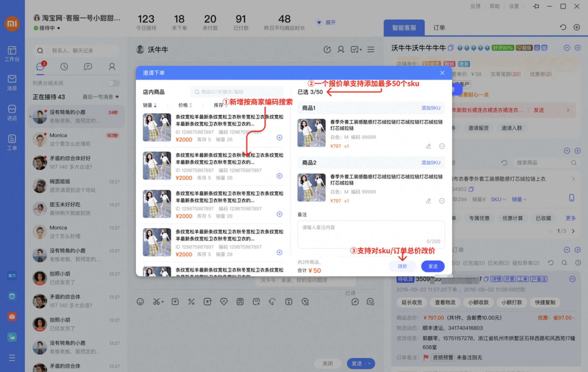Click 添加SKU for 商品1
This screenshot has width=588, height=372.
[431, 108]
